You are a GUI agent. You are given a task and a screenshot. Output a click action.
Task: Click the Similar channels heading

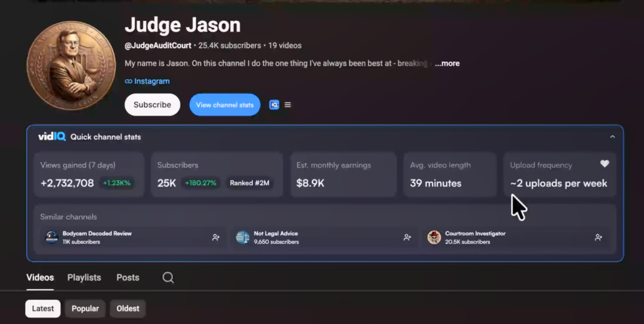pyautogui.click(x=69, y=217)
